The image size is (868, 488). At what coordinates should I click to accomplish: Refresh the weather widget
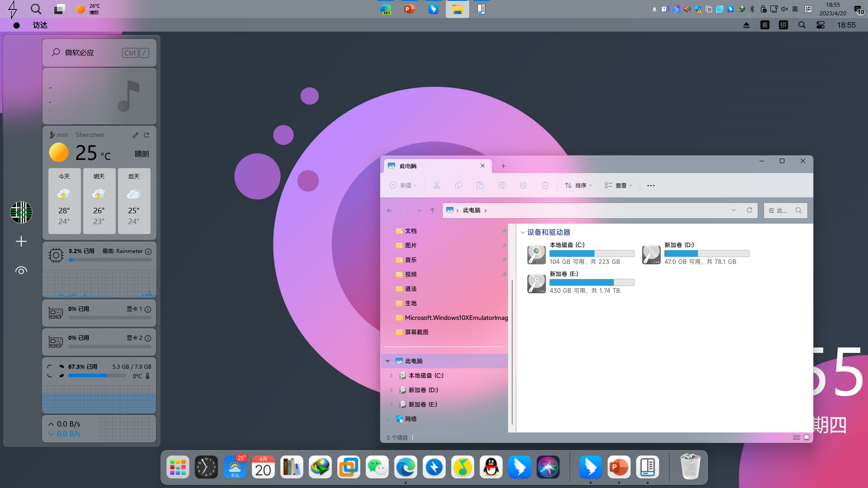click(146, 135)
